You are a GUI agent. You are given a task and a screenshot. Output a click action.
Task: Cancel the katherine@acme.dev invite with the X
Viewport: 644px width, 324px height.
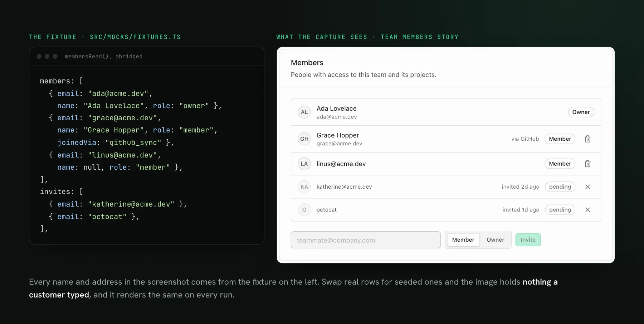coord(587,187)
